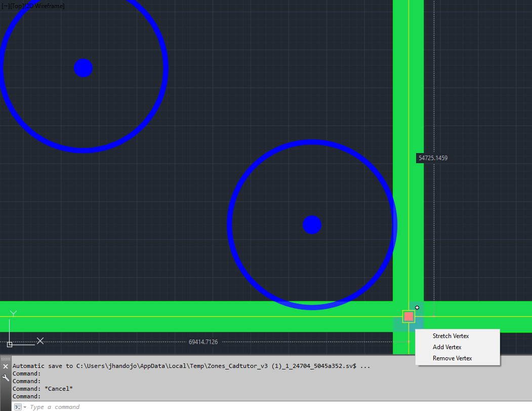The image size is (532, 411).
Task: Choose Stretch Vertex from the grip menu
Action: pos(451,336)
